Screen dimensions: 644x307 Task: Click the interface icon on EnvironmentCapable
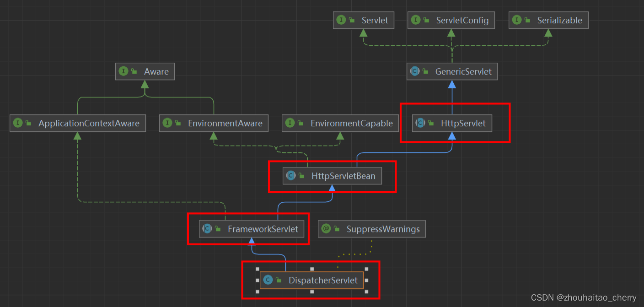[x=291, y=123]
